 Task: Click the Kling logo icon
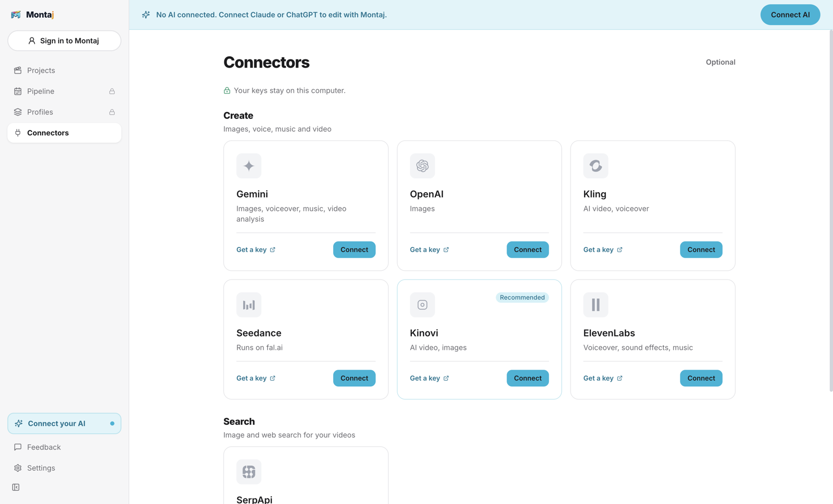pyautogui.click(x=596, y=166)
